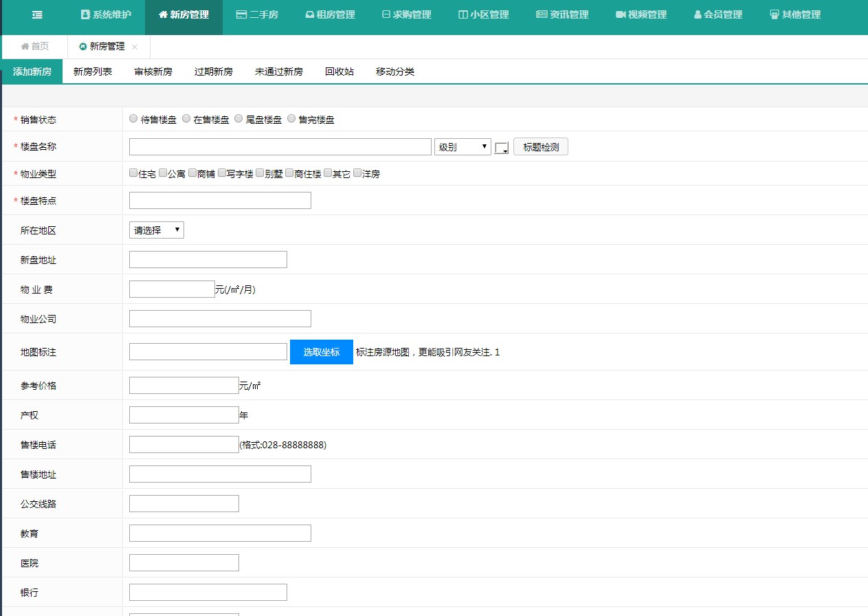The width and height of the screenshot is (868, 616).
Task: Expand the 级别 dropdown
Action: click(x=463, y=147)
